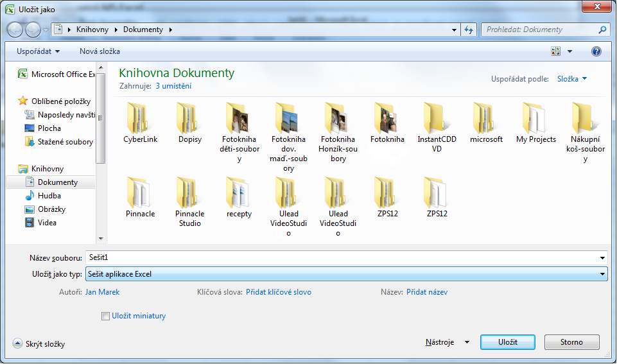The height and width of the screenshot is (364, 617).
Task: Select the My Projects folder
Action: (x=536, y=123)
